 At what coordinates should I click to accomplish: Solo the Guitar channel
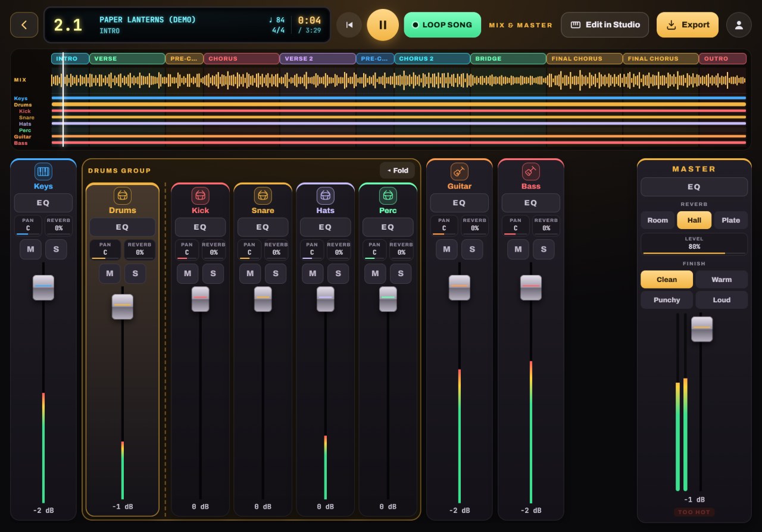[x=472, y=249]
